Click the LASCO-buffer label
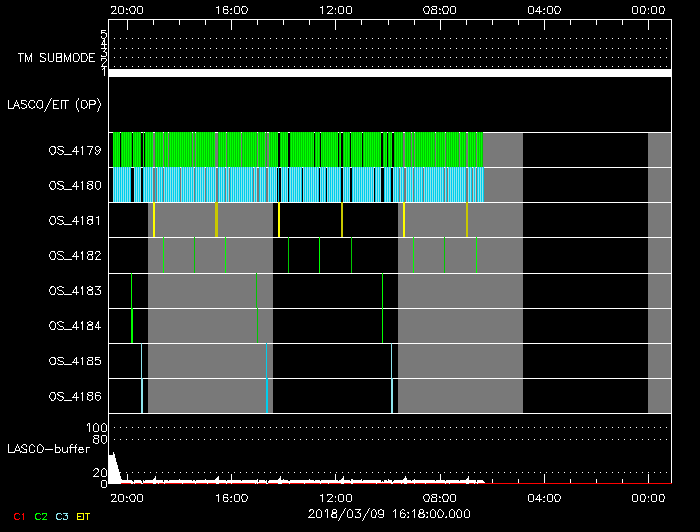Viewport: 700px width, 532px height. click(49, 449)
